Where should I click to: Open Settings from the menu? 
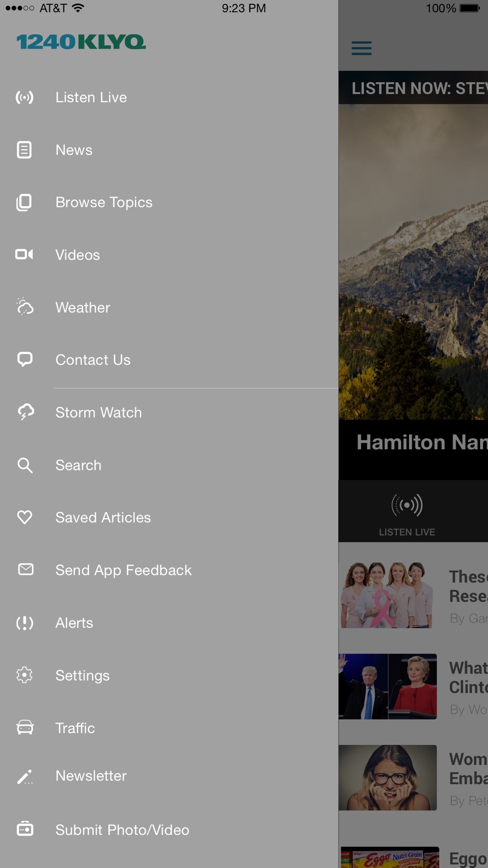click(x=169, y=675)
